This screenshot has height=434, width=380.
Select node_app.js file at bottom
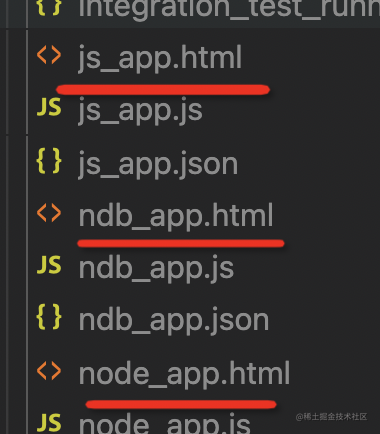165,424
